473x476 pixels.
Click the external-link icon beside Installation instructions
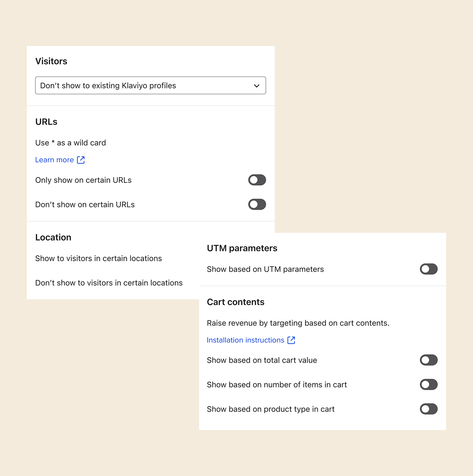pyautogui.click(x=291, y=340)
